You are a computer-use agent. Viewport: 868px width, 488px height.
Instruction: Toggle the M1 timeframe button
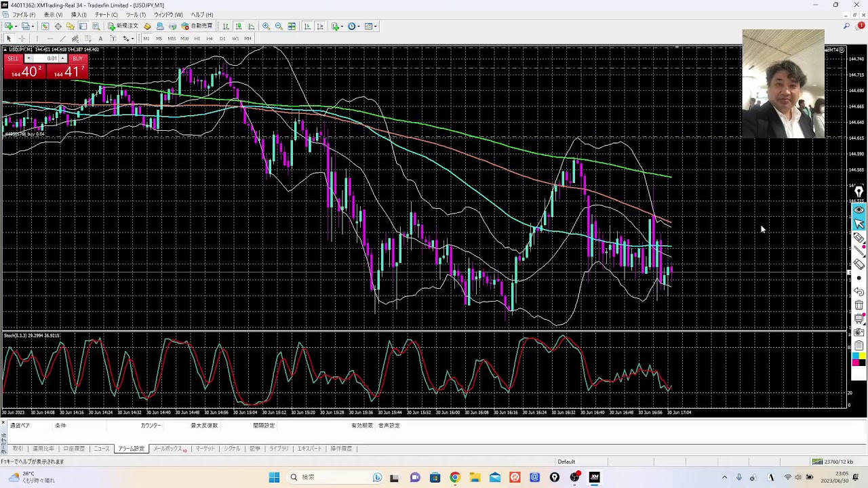point(146,39)
